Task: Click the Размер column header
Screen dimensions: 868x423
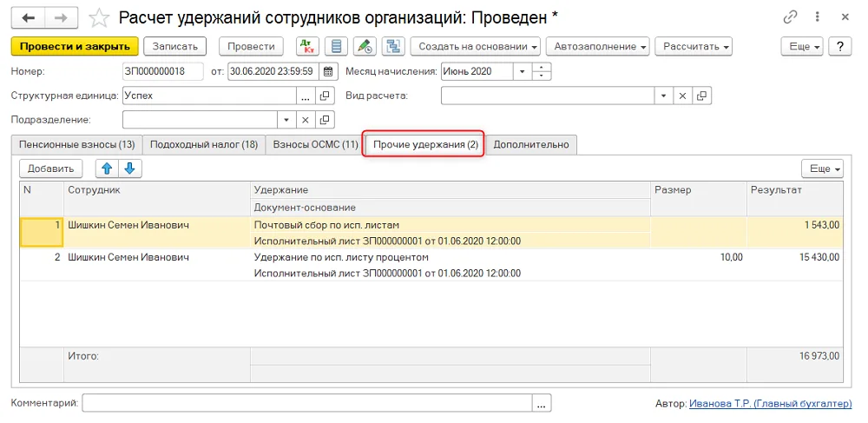Action: pos(699,198)
